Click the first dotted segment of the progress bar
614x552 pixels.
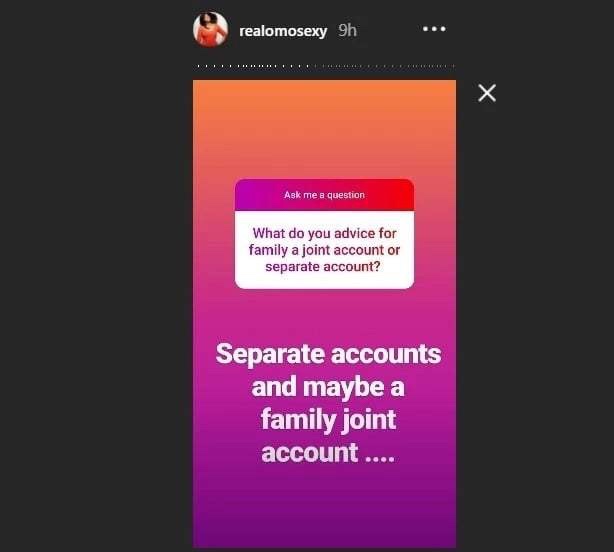(x=198, y=66)
